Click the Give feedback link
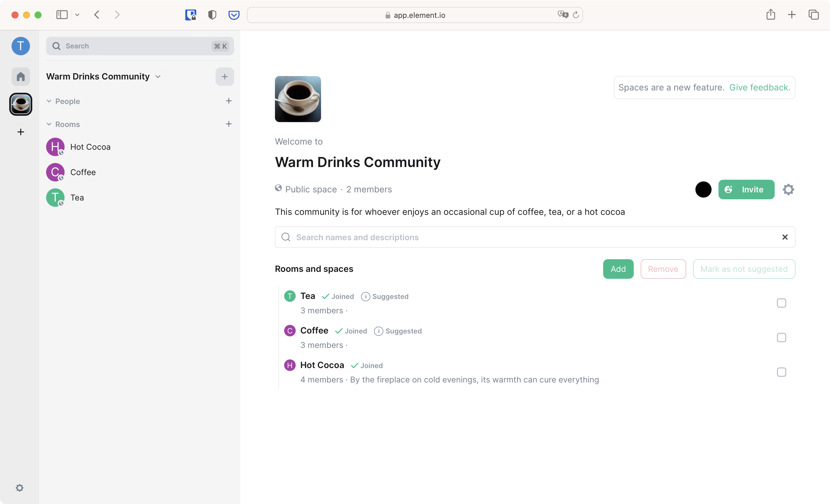830x504 pixels. [x=760, y=87]
